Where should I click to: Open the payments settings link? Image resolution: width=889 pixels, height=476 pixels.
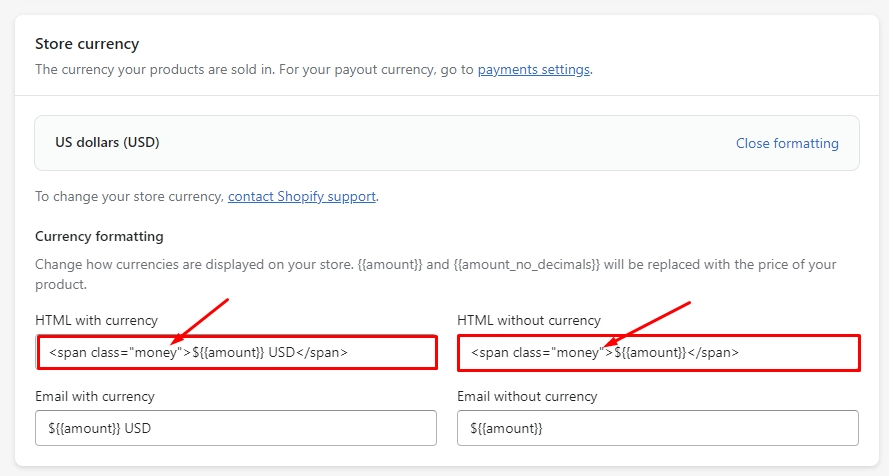click(533, 70)
